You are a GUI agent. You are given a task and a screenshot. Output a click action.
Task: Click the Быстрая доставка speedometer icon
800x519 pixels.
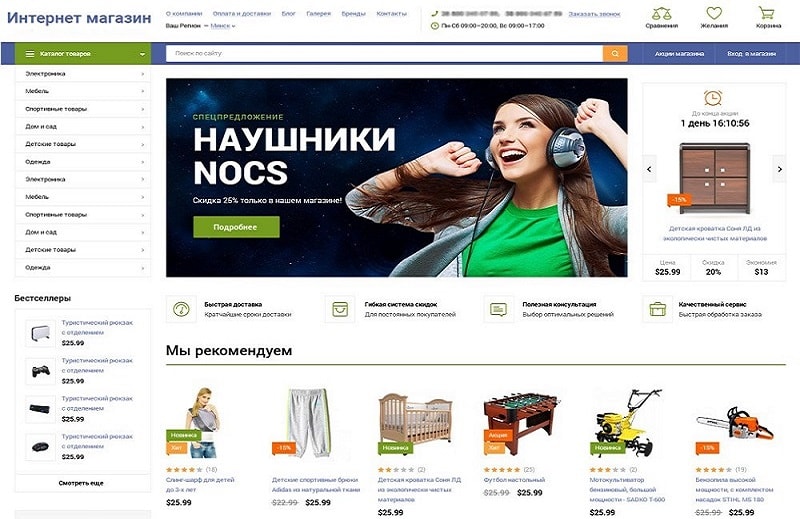pos(182,309)
